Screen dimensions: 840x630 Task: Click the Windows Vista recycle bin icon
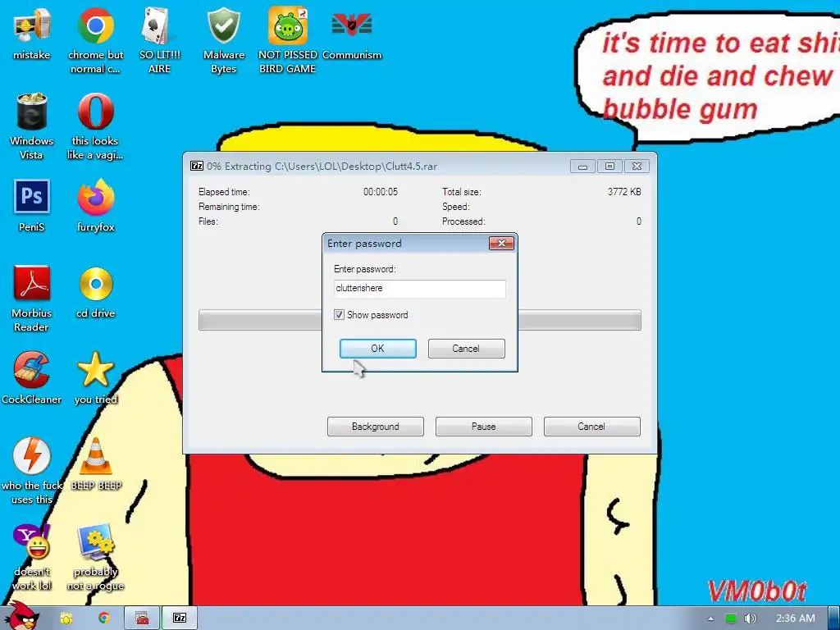(32, 126)
